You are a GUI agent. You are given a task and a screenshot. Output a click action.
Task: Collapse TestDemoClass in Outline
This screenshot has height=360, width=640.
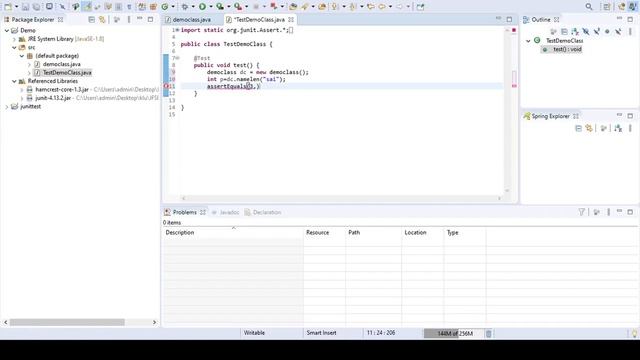click(x=528, y=41)
